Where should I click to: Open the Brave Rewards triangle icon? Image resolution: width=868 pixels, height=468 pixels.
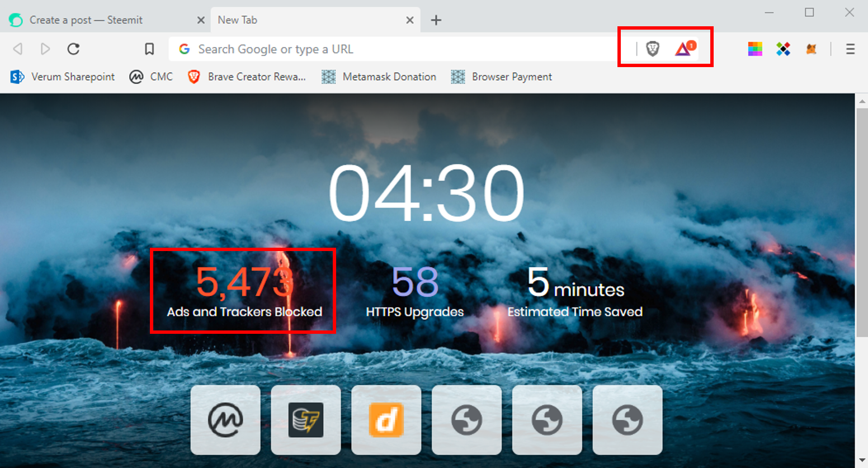(x=685, y=49)
